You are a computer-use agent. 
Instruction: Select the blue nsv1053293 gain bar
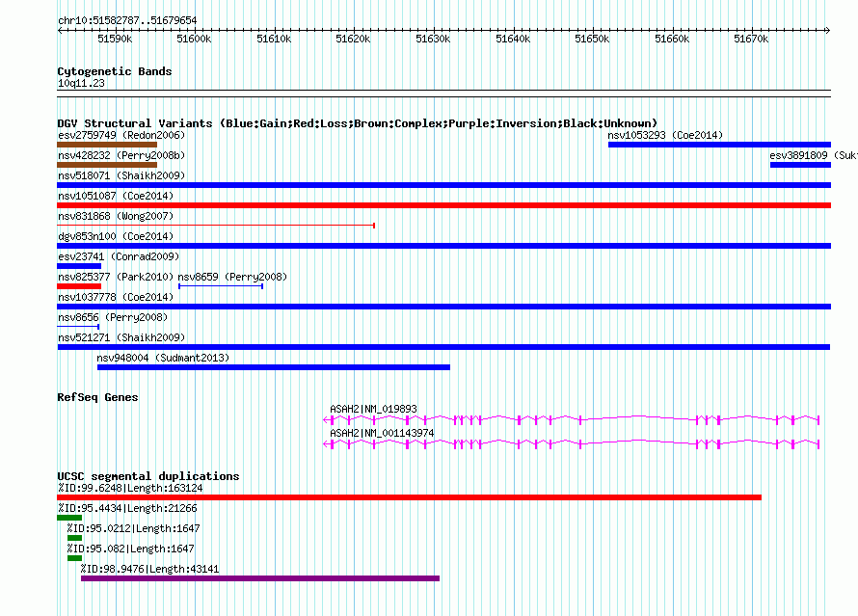[x=719, y=145]
